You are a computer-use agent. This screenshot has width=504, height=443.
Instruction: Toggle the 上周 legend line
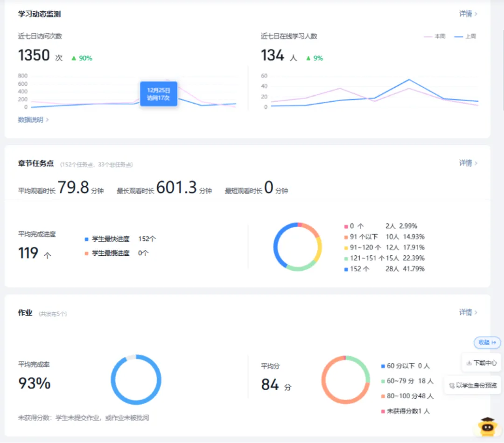[x=465, y=36]
